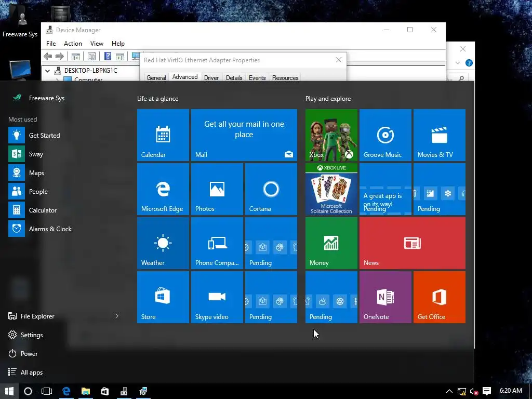Image resolution: width=532 pixels, height=399 pixels.
Task: Open the Photos tile
Action: (x=217, y=189)
